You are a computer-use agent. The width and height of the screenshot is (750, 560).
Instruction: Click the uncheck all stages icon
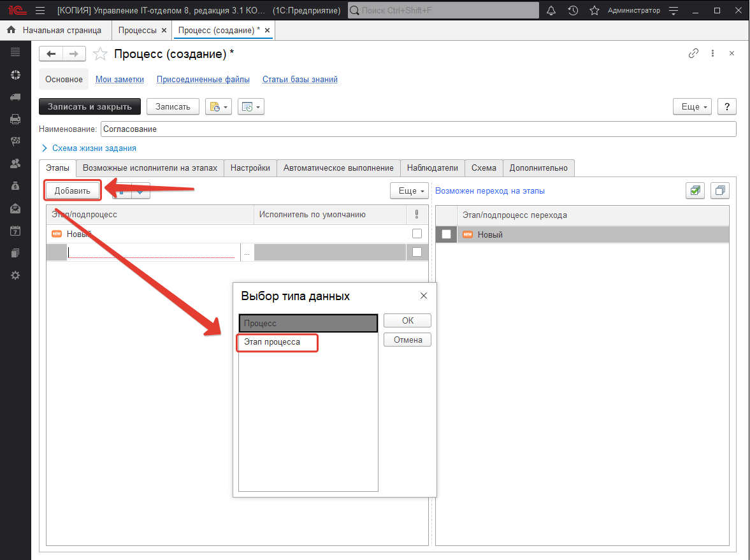[x=719, y=190]
